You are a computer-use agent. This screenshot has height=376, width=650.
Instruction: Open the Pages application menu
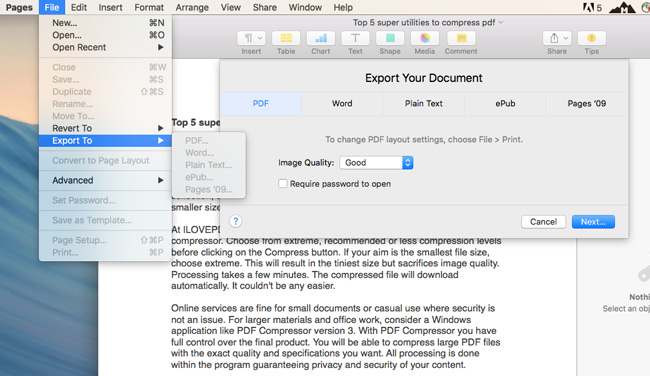click(19, 7)
